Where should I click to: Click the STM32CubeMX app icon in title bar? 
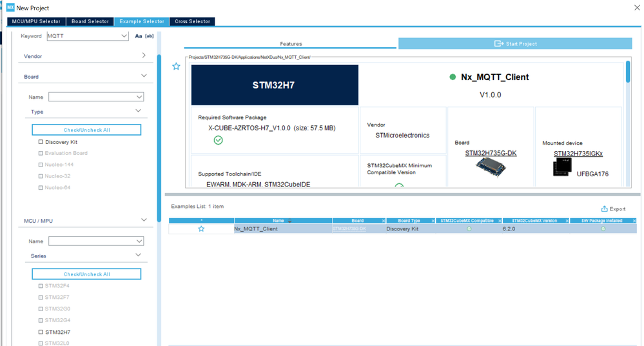click(x=10, y=7)
